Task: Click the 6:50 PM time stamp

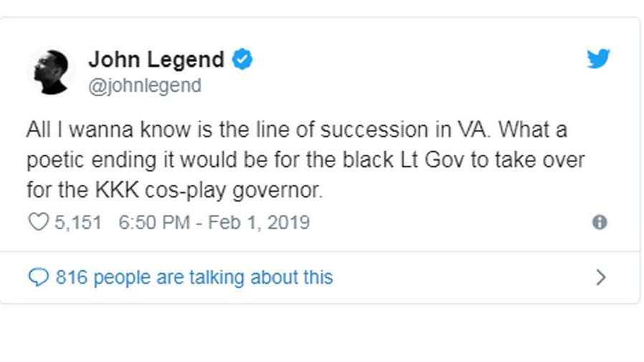Action: [153, 222]
